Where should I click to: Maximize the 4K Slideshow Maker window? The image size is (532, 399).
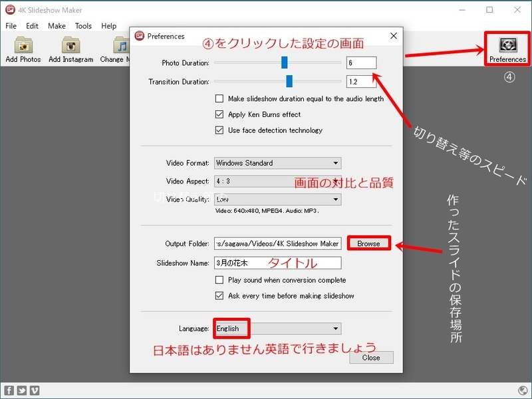[489, 9]
